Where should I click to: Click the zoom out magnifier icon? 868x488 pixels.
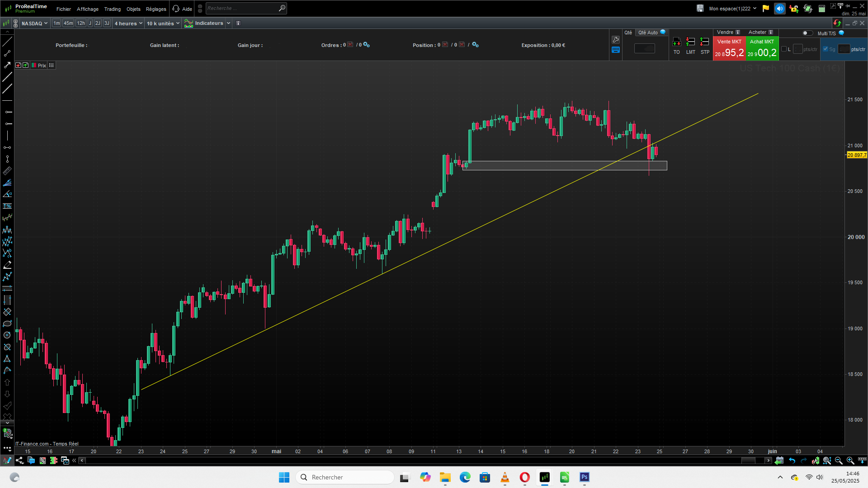[839, 460]
